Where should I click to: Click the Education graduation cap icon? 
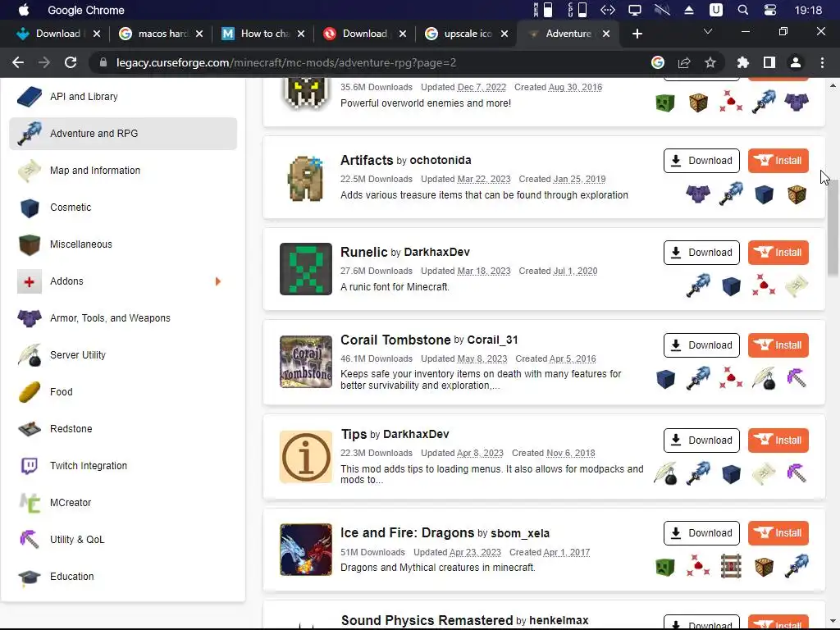[30, 577]
